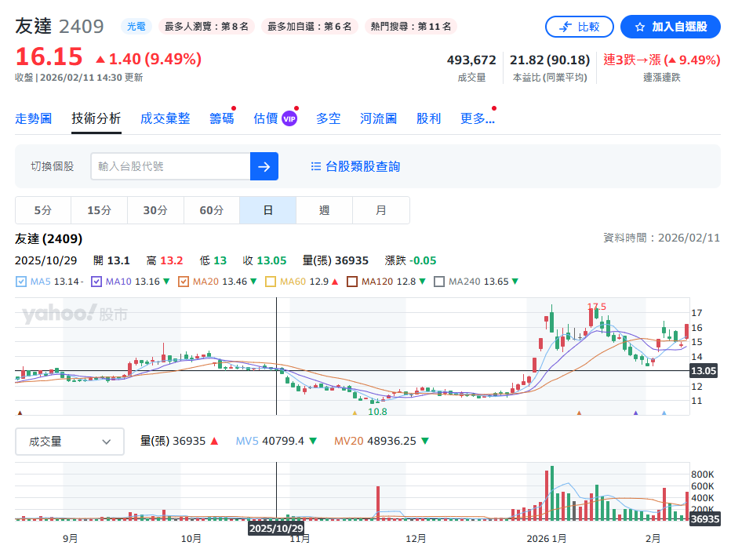The image size is (731, 560).
Task: Expand the 更多 menu tab
Action: (477, 118)
